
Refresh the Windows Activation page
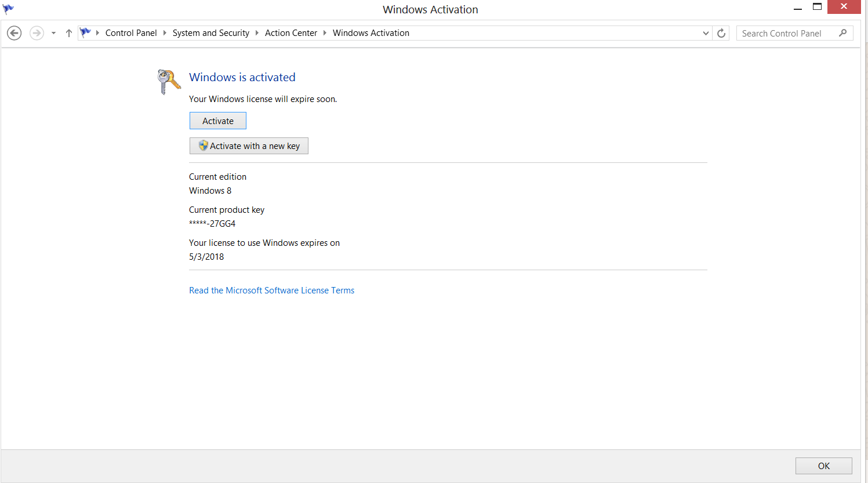tap(721, 33)
